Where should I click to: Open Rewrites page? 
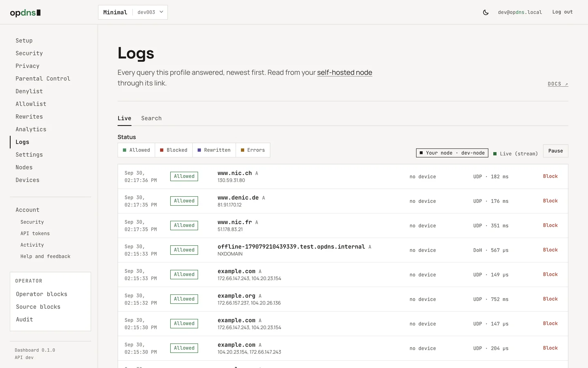click(x=29, y=117)
